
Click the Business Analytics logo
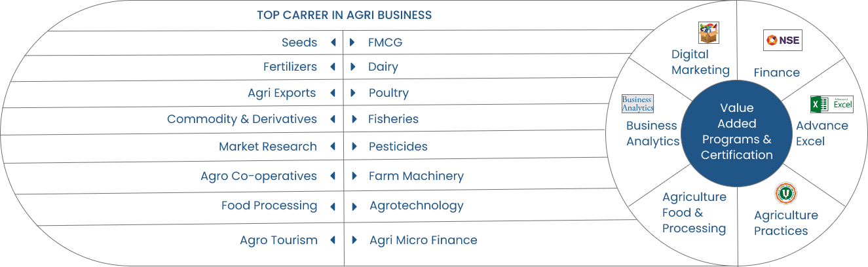tap(637, 103)
